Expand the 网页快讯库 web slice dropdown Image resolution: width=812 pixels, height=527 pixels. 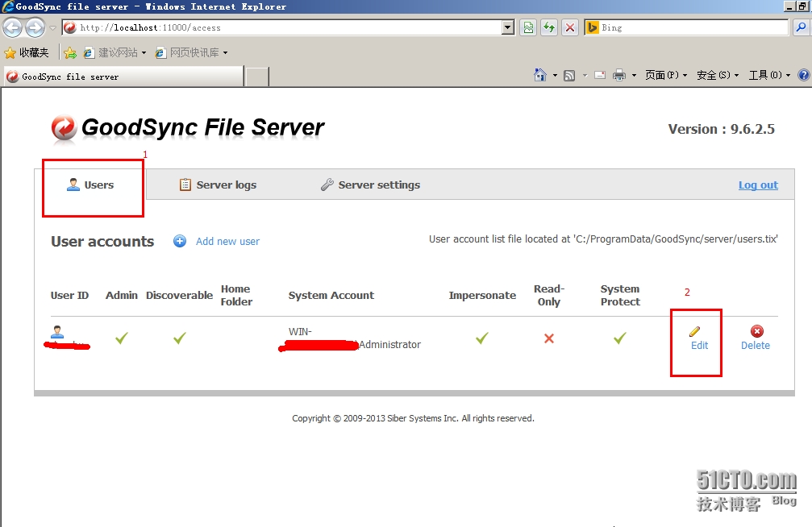point(225,53)
